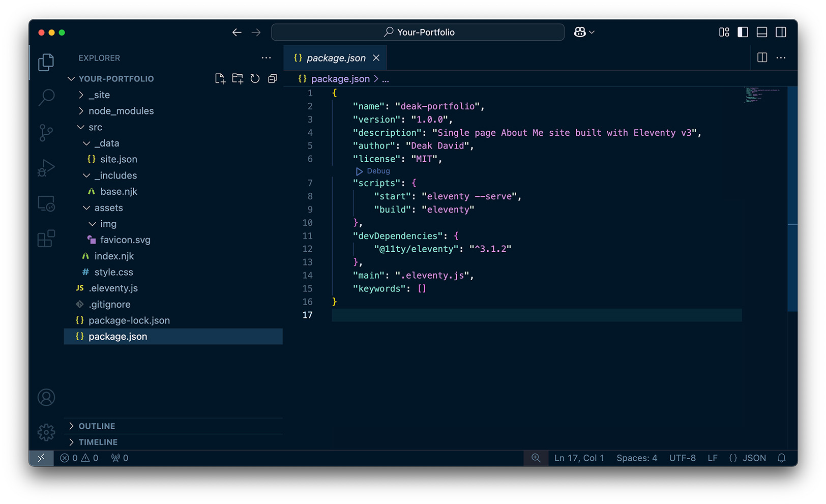
Task: Open the Copilot dropdown chevron
Action: 592,32
